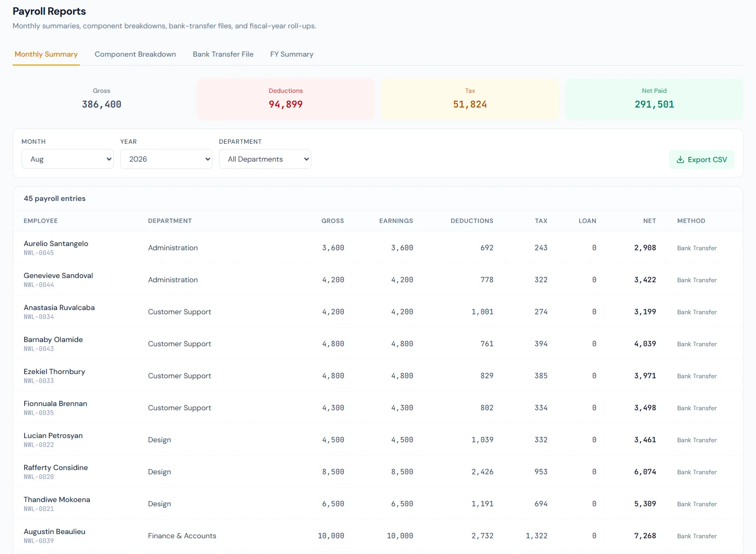Click the NET column header
This screenshot has height=554, width=756.
(x=649, y=221)
